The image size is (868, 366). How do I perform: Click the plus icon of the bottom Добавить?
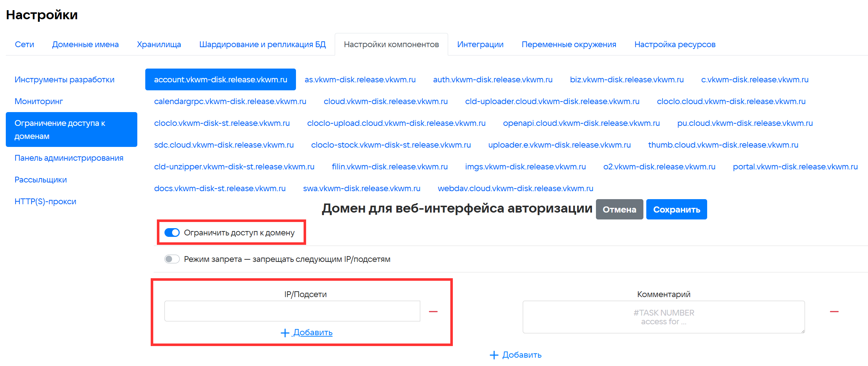[494, 355]
